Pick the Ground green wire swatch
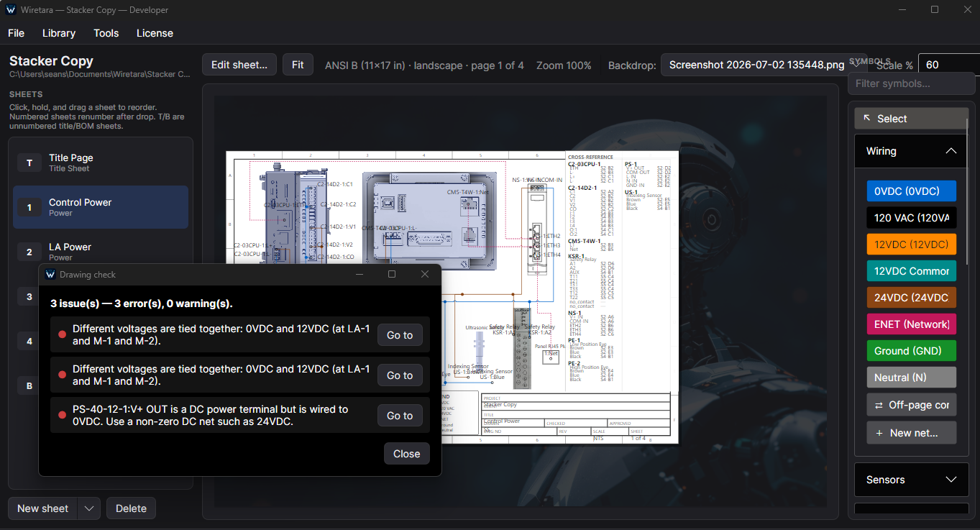Image resolution: width=980 pixels, height=530 pixels. point(912,351)
